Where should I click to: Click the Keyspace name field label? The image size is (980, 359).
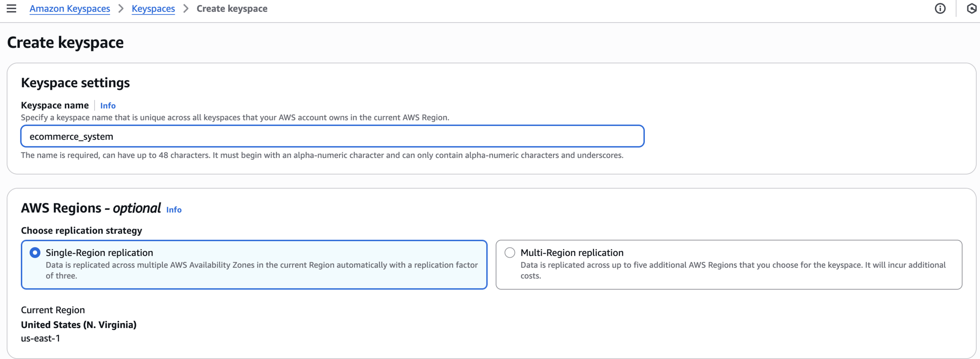[x=55, y=106]
